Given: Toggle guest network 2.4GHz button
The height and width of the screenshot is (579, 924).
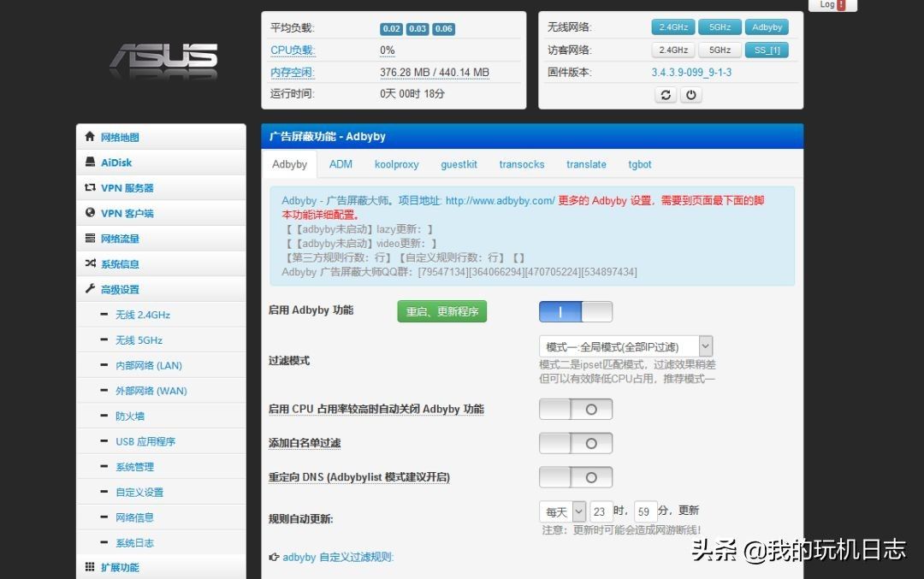Looking at the screenshot, I should pyautogui.click(x=673, y=50).
